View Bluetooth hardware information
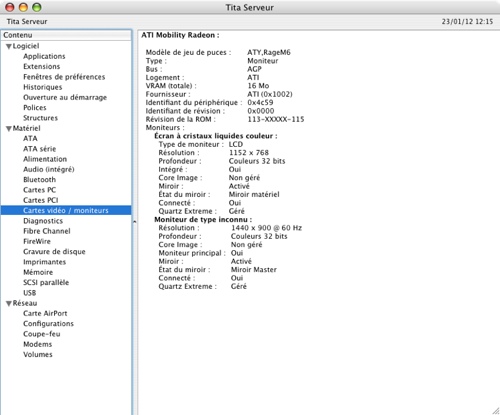This screenshot has width=500, height=415. click(39, 180)
